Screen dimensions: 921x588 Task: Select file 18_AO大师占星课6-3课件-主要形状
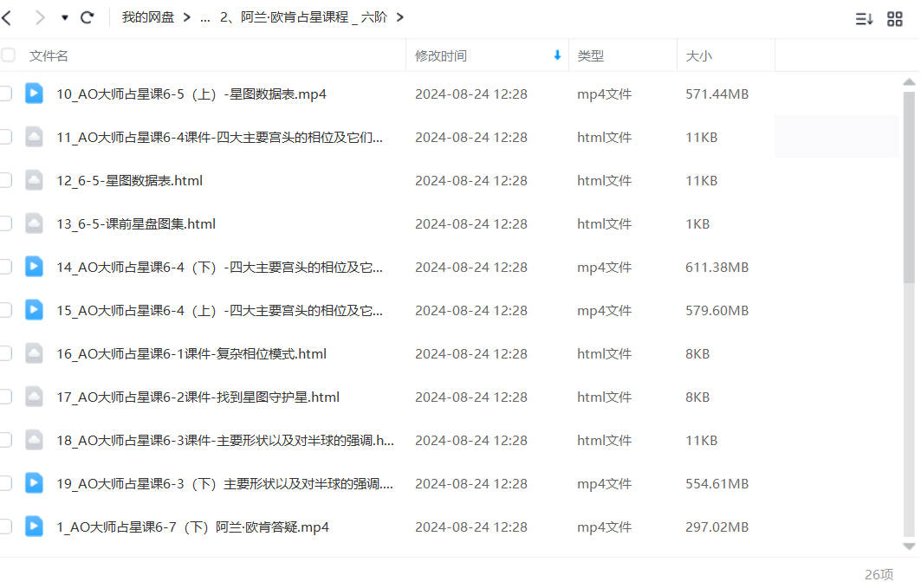click(225, 441)
